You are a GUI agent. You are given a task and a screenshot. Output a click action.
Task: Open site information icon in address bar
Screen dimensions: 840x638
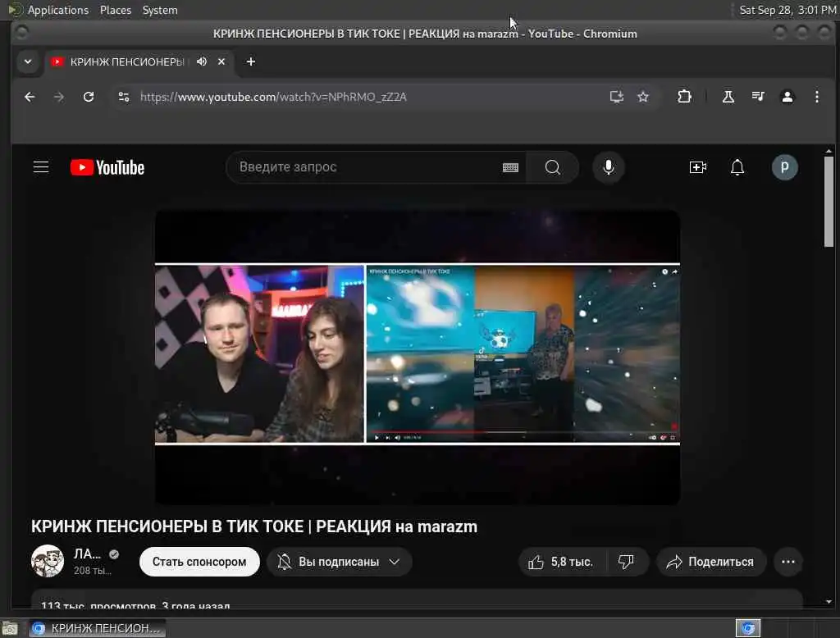click(x=124, y=97)
